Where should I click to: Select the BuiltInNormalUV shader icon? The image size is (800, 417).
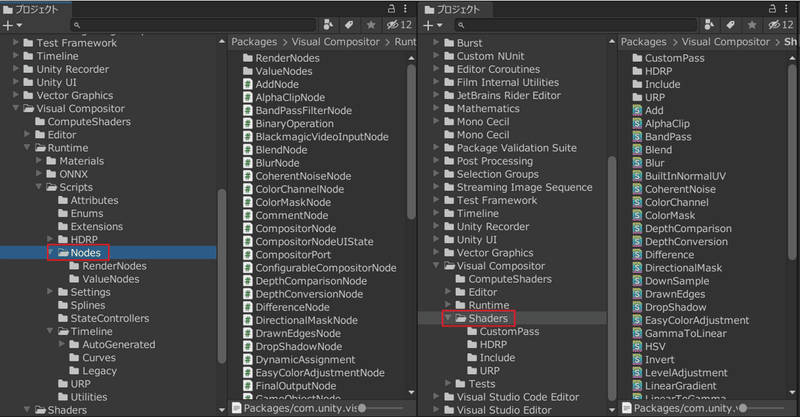point(637,176)
